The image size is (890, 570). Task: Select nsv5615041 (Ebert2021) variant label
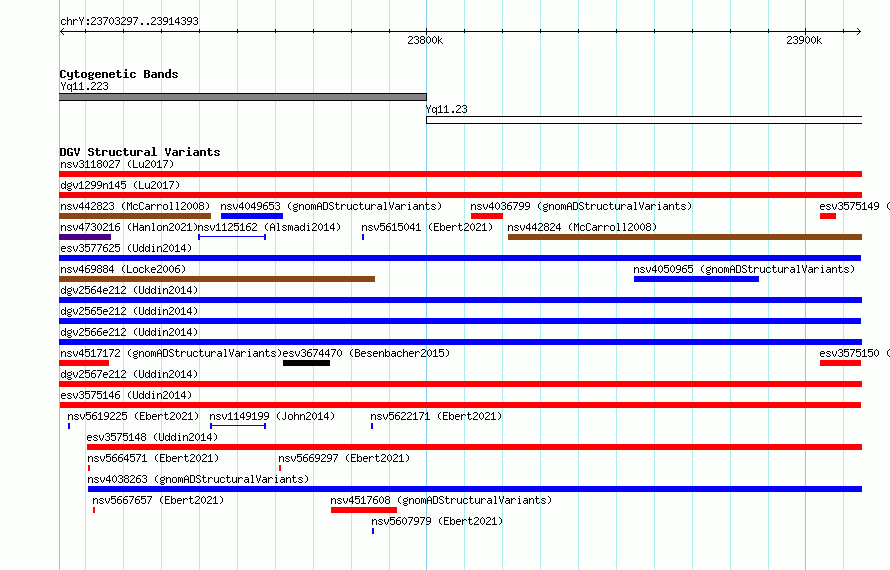427,227
